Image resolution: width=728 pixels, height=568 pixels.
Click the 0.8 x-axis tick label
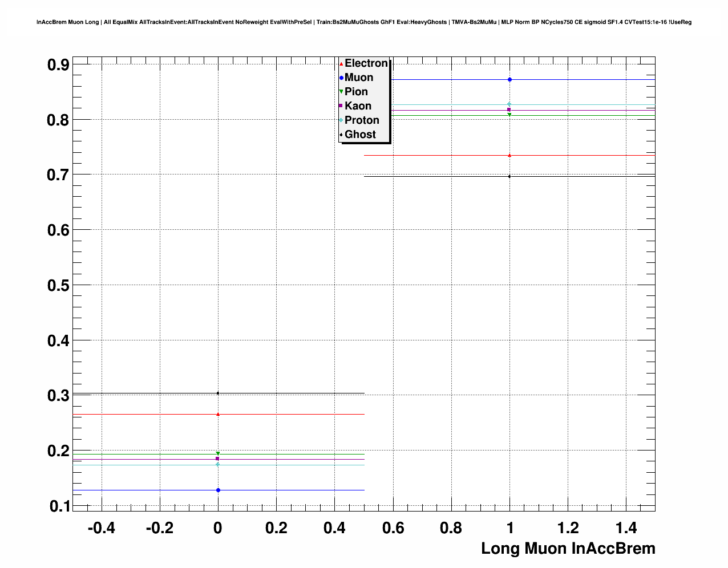pos(451,528)
